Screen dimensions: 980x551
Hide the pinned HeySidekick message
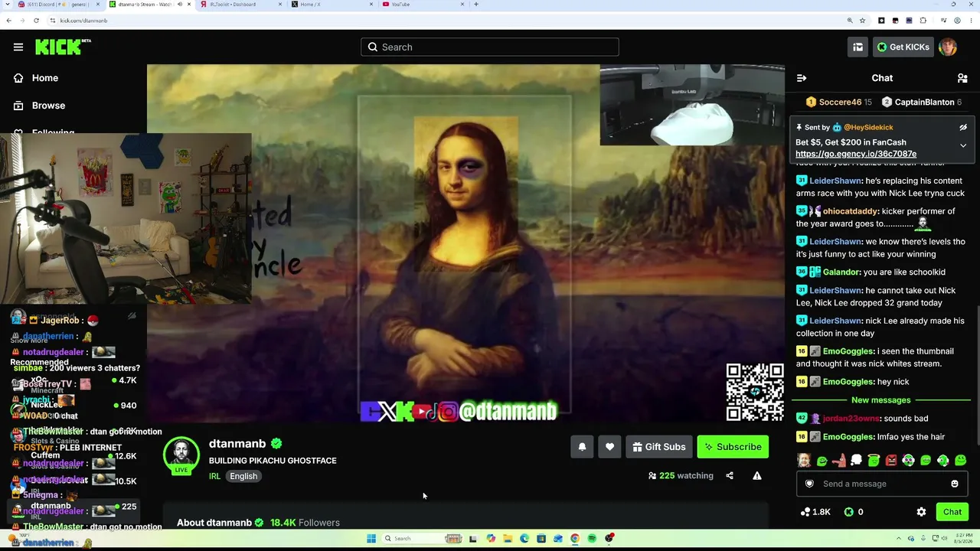pos(963,128)
